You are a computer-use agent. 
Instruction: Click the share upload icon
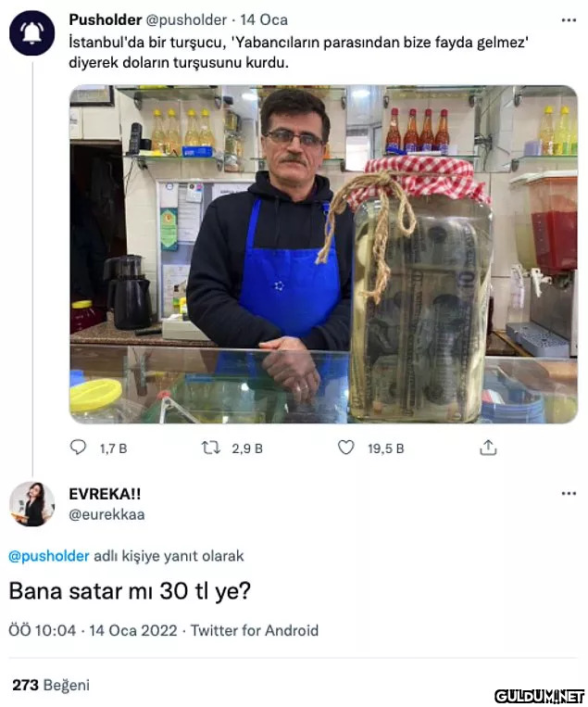click(x=488, y=448)
